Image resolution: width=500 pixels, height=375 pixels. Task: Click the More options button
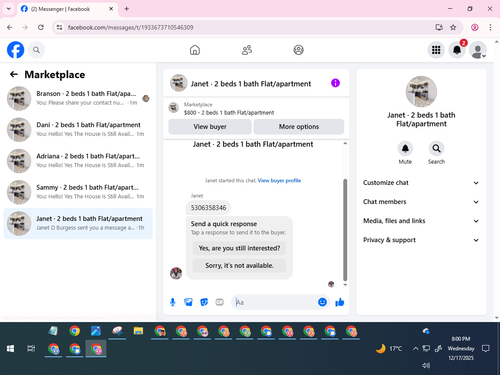pos(299,127)
